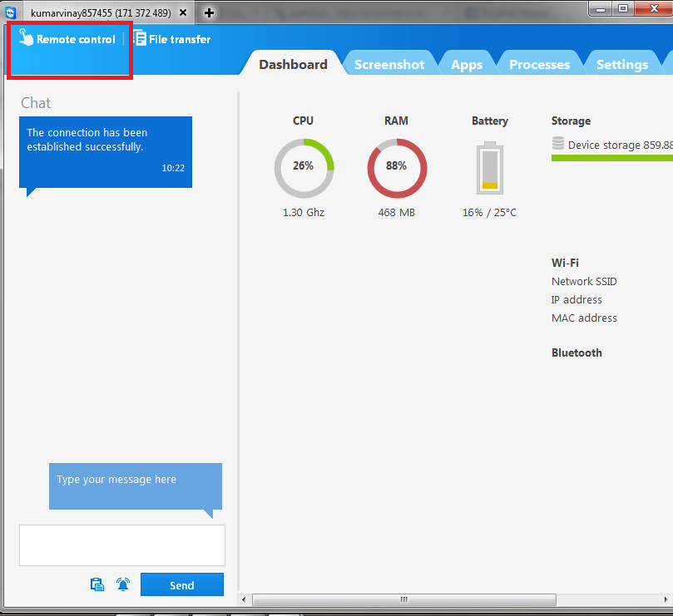Select the Remote control icon
Image resolution: width=673 pixels, height=616 pixels.
pyautogui.click(x=25, y=38)
